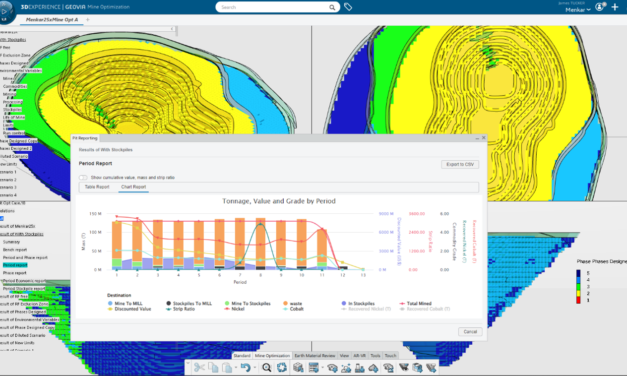Click phase 5 dark blue swatch

click(x=578, y=273)
